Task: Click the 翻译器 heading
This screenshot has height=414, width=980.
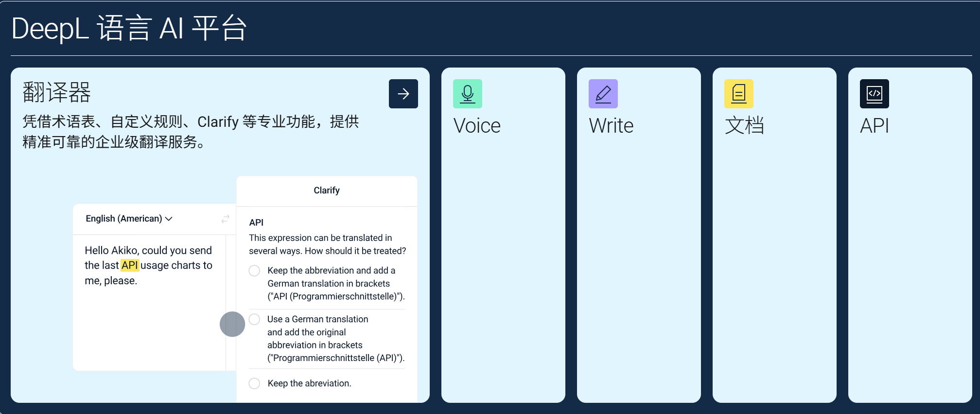Action: (57, 92)
